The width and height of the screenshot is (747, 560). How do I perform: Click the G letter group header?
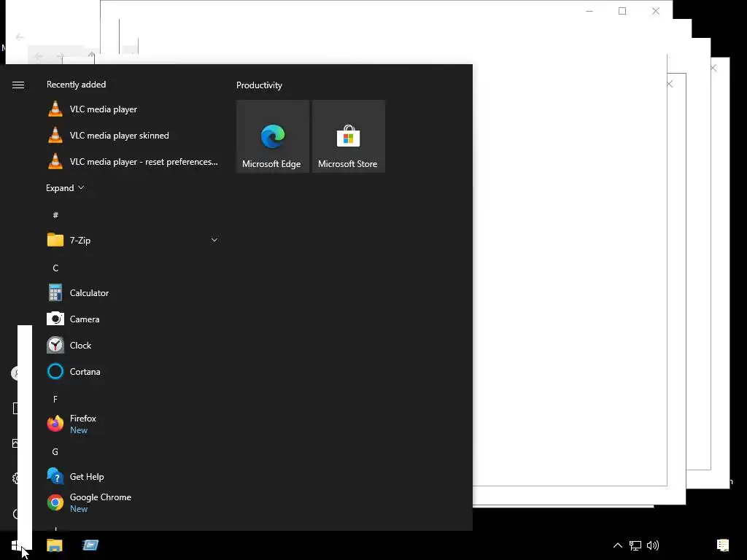point(55,451)
